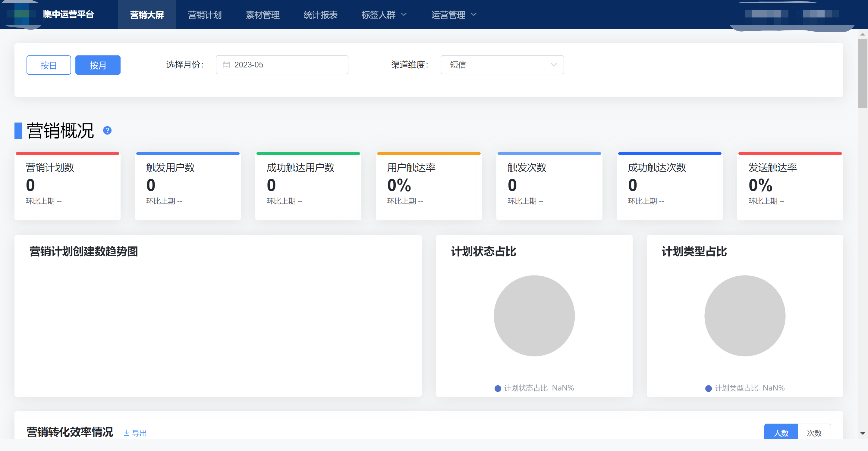Click the 触发用户数 card
Image resolution: width=868 pixels, height=451 pixels.
click(x=188, y=186)
